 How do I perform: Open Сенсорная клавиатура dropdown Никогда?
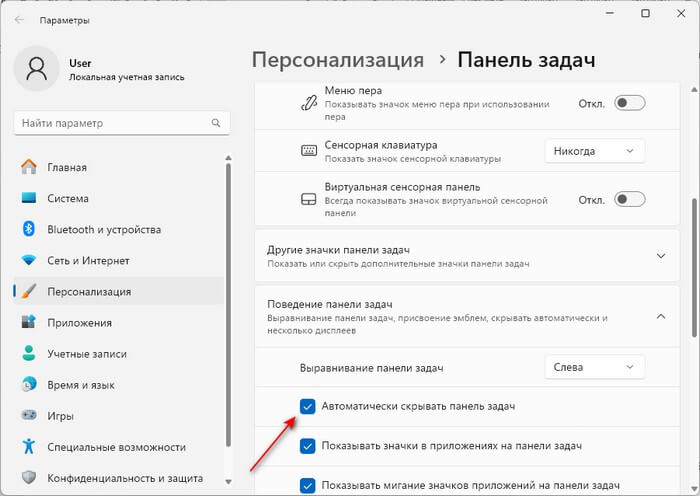tap(594, 151)
